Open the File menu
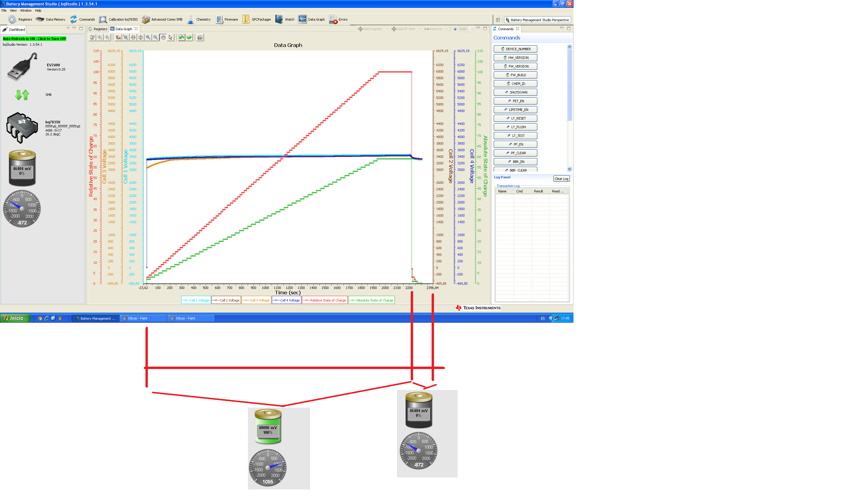This screenshot has width=868, height=499. tap(4, 11)
